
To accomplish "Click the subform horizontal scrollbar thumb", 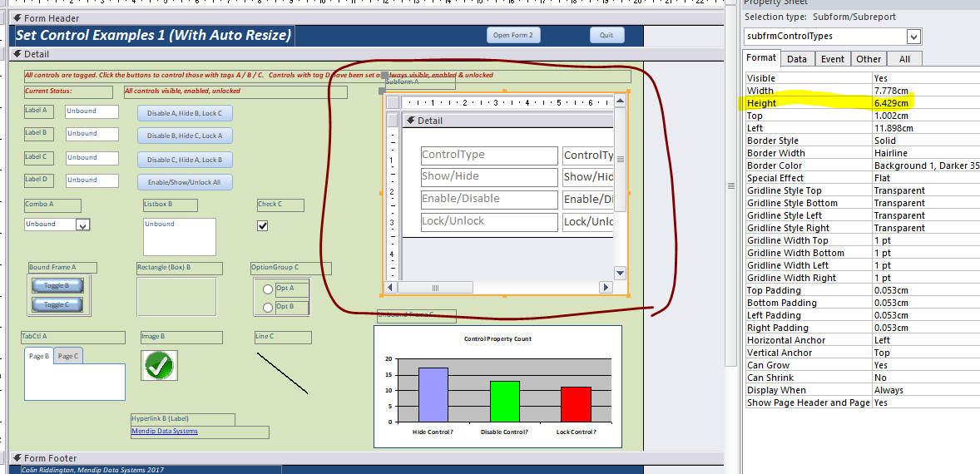I will tap(435, 288).
